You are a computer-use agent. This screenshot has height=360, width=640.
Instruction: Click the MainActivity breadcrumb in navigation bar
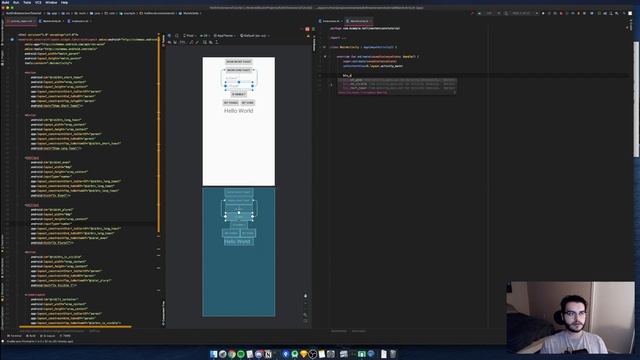click(189, 13)
